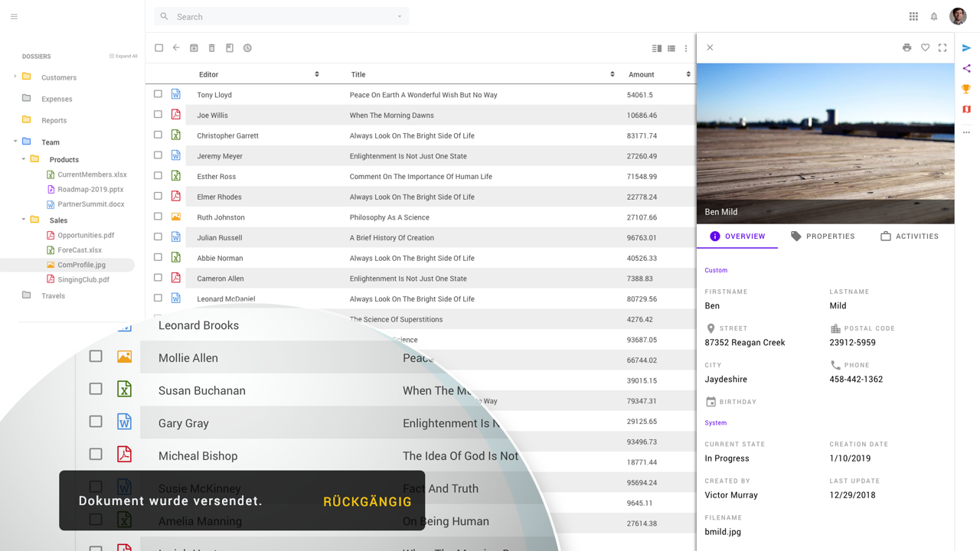Open the apps grid launcher
This screenshot has width=980, height=551.
pyautogui.click(x=913, y=17)
